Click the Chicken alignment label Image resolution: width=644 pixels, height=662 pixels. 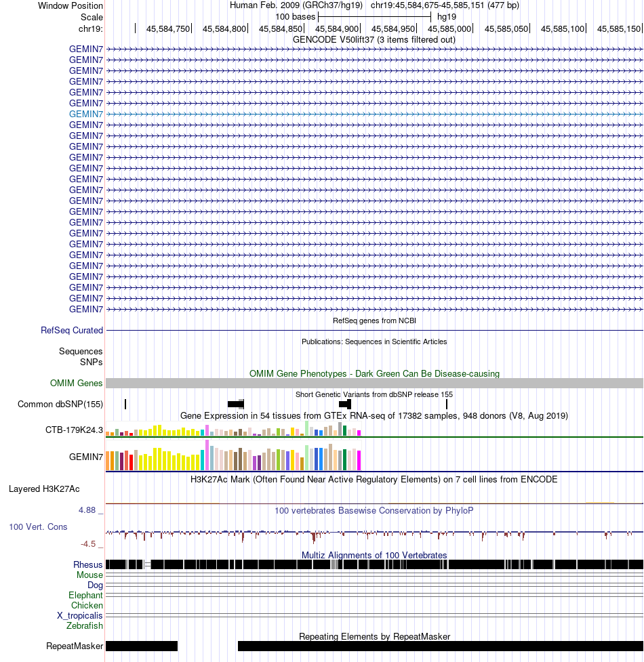87,606
